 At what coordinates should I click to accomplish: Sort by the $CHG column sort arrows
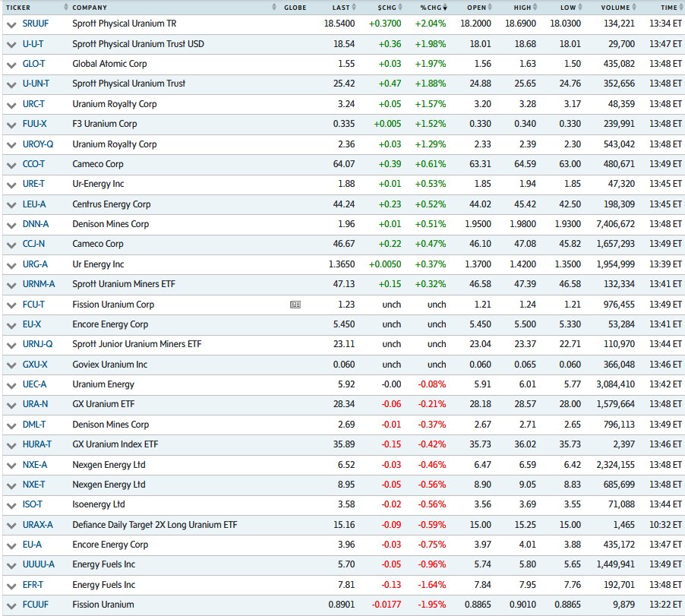400,7
